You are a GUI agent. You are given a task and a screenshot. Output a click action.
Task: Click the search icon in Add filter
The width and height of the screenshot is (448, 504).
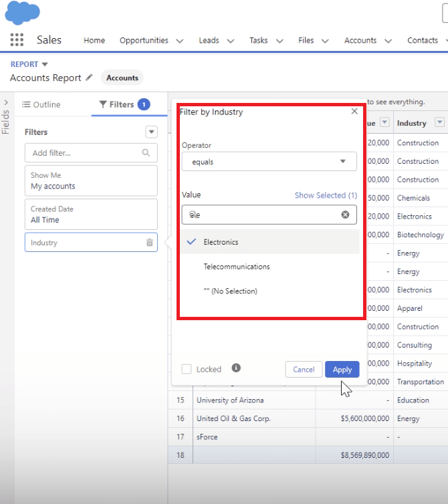[x=146, y=152]
